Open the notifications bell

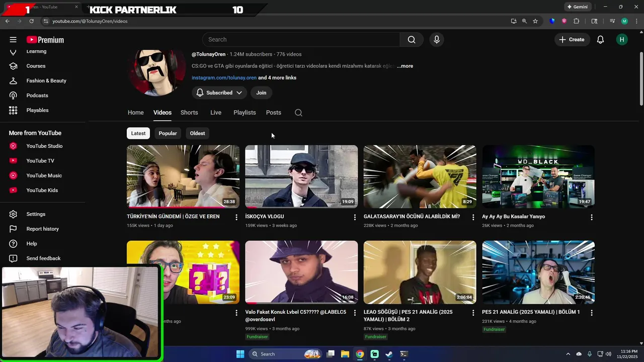click(x=600, y=40)
